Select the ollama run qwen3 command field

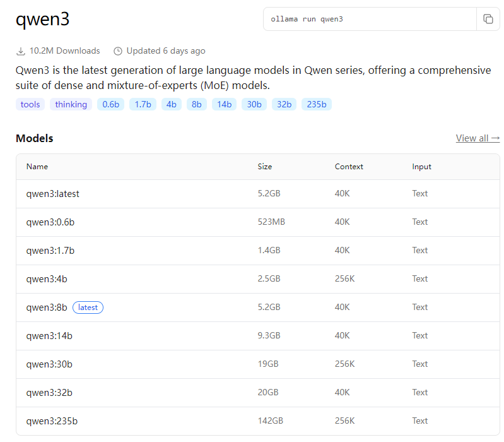(370, 19)
